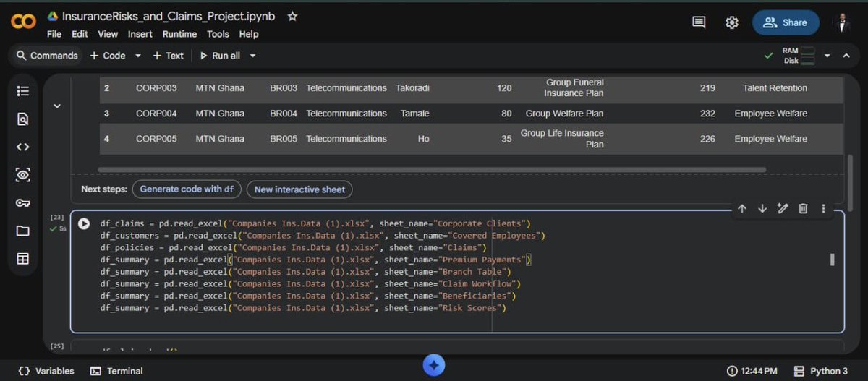The width and height of the screenshot is (868, 381).
Task: Move cell up with arrow icon
Action: (742, 208)
